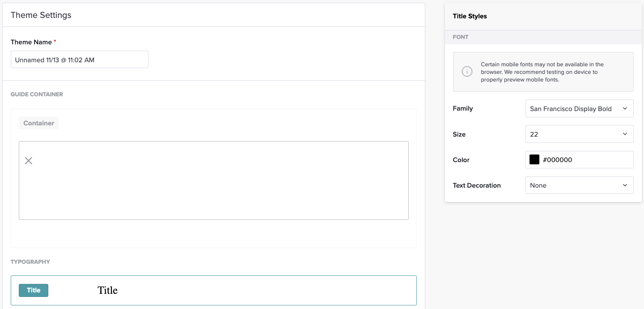Select the Container tag button

click(38, 123)
